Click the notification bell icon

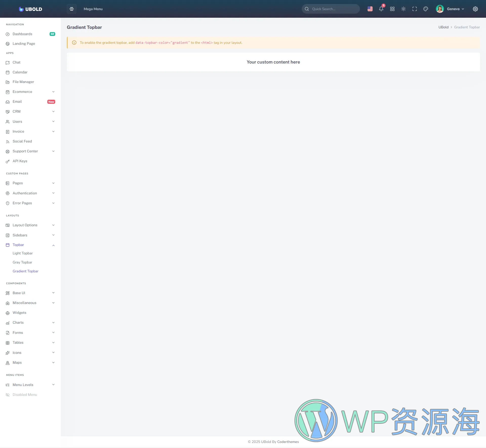(381, 9)
